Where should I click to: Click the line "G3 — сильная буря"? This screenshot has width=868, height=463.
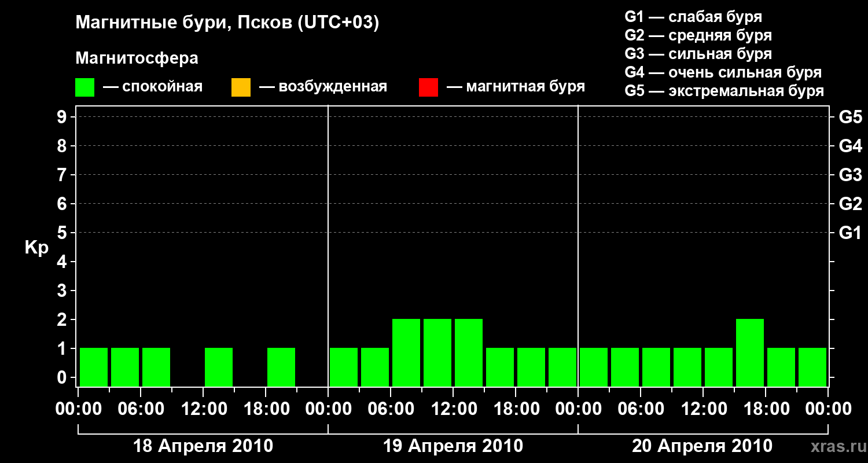(698, 54)
